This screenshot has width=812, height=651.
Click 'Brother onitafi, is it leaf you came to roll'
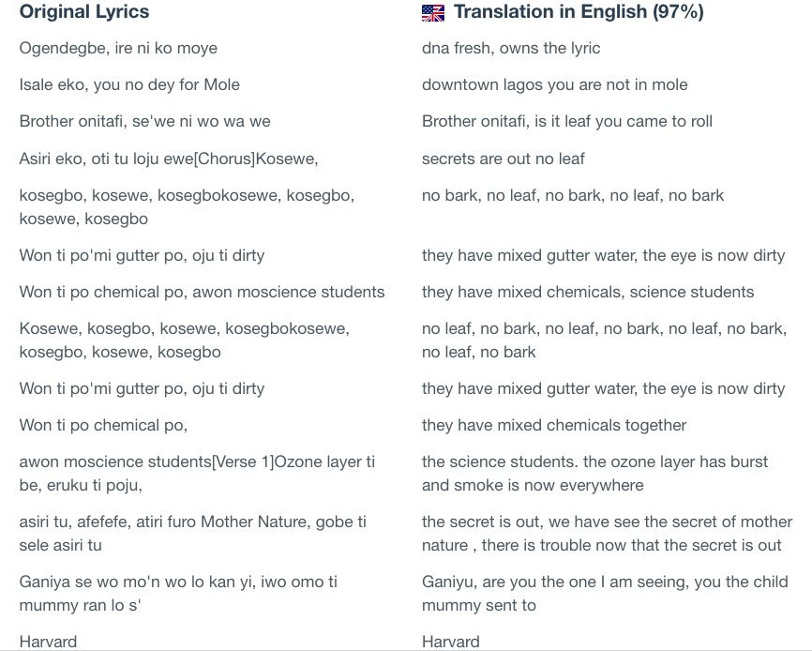coord(567,121)
